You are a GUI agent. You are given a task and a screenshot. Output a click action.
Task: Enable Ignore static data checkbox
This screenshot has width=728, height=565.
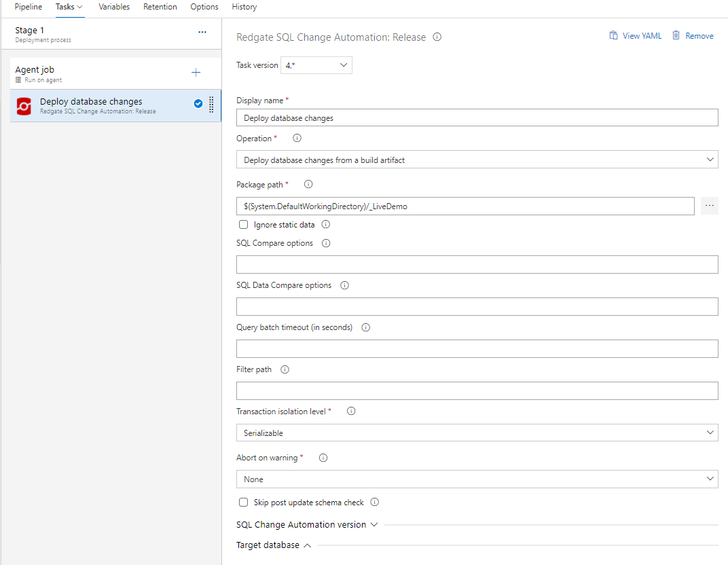coord(243,225)
